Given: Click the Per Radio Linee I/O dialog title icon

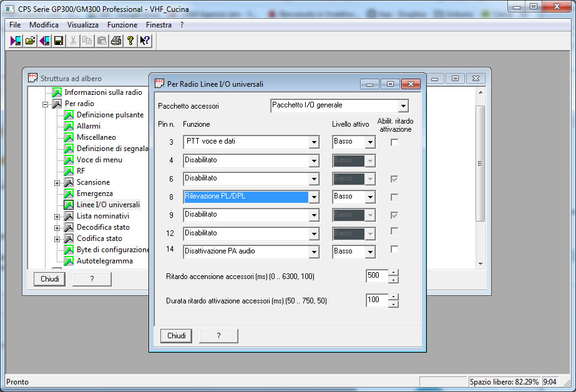Looking at the screenshot, I should click(159, 84).
